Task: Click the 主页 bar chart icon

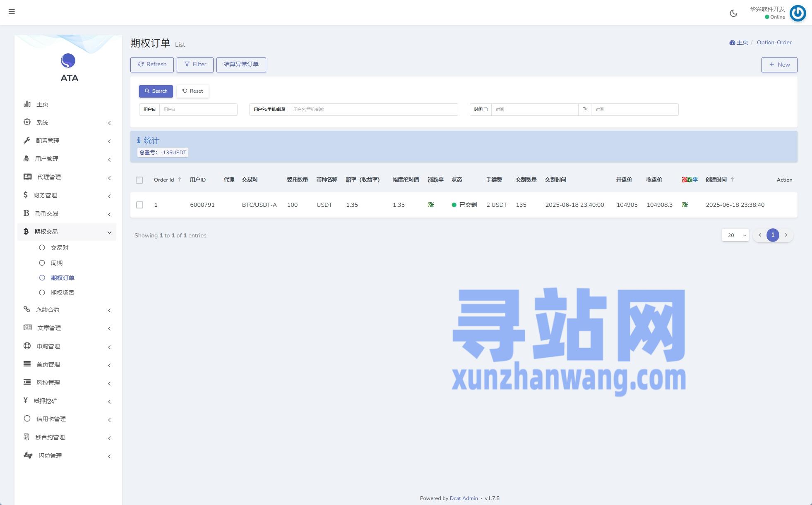Action: coord(27,104)
